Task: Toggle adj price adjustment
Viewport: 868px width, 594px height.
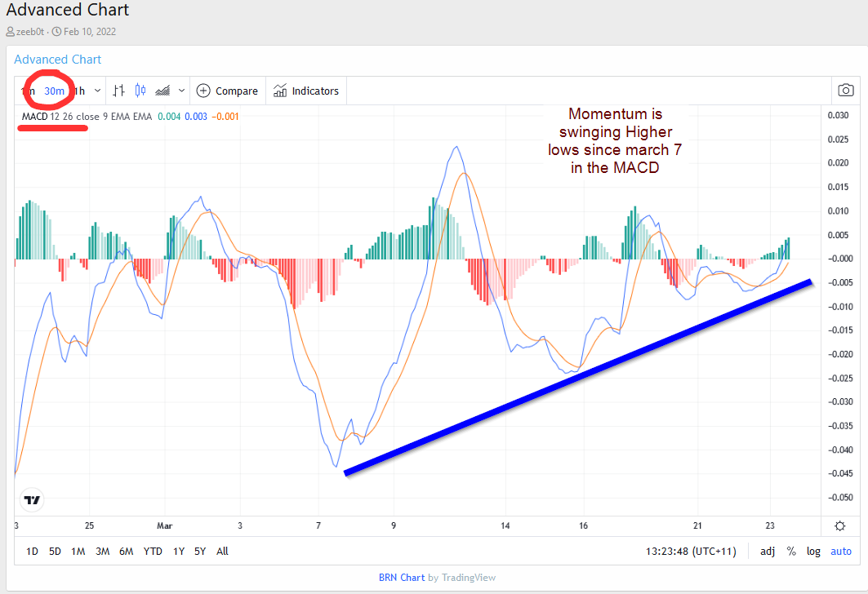Action: 768,551
